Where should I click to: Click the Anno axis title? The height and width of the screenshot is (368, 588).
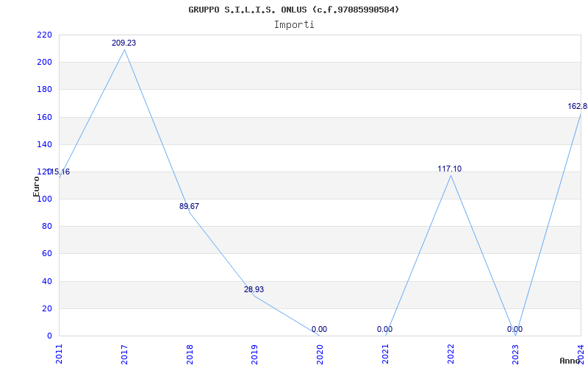(570, 361)
